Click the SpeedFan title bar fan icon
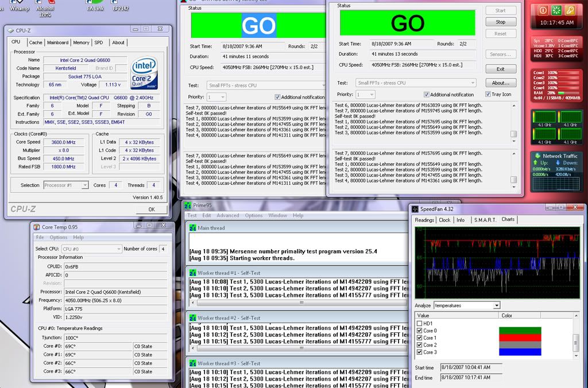588x388 pixels. pos(415,209)
